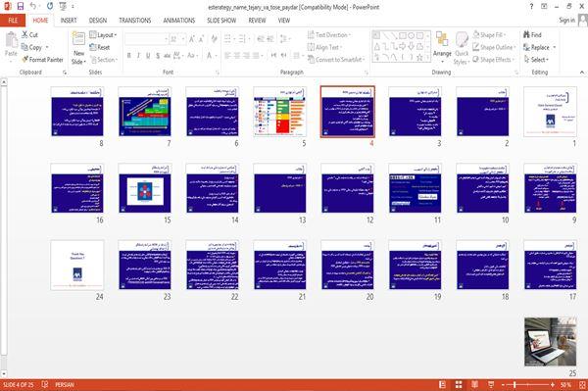Click the zoom slider handle
This screenshot has height=391, width=588.
514,384
